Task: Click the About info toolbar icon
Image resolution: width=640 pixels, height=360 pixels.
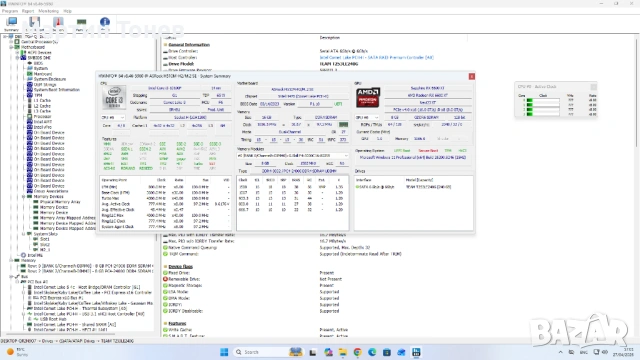Action: pyautogui.click(x=105, y=24)
